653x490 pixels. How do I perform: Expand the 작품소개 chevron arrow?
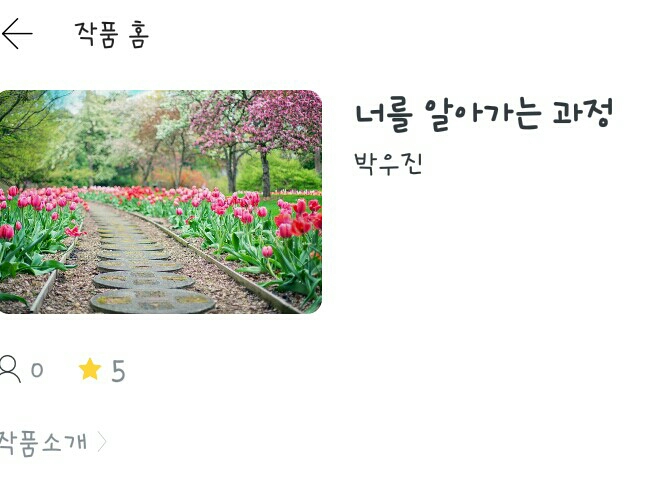pos(102,442)
